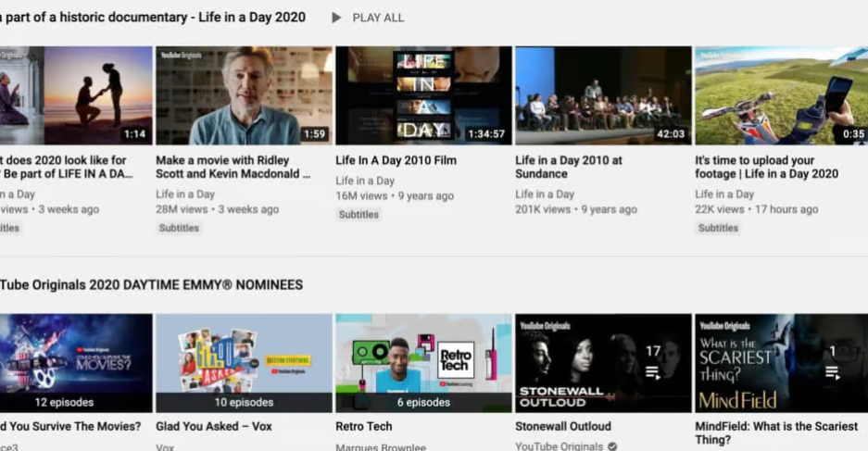Open the upload your footage video thumbnail
This screenshot has height=451, width=868.
point(782,95)
